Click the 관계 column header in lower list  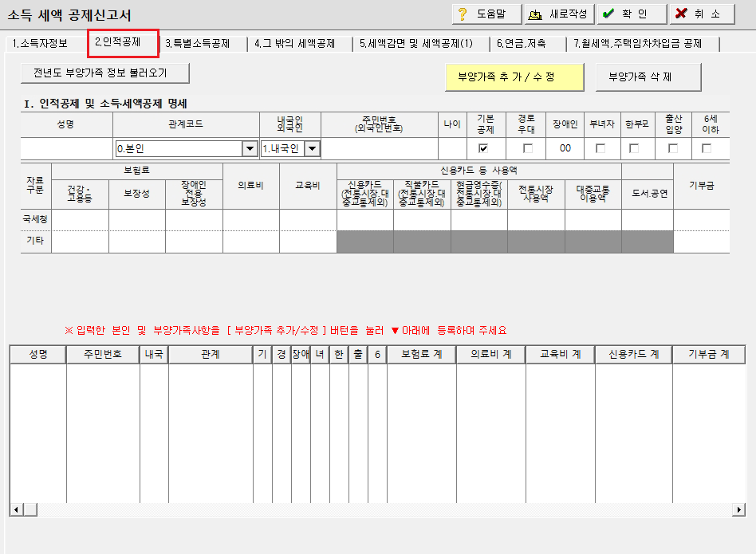coord(211,354)
